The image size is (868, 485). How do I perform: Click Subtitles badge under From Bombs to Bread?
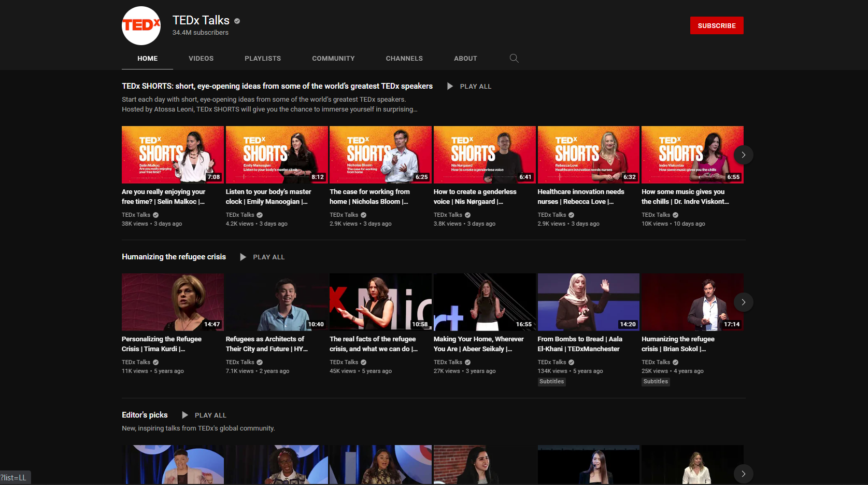coord(551,381)
